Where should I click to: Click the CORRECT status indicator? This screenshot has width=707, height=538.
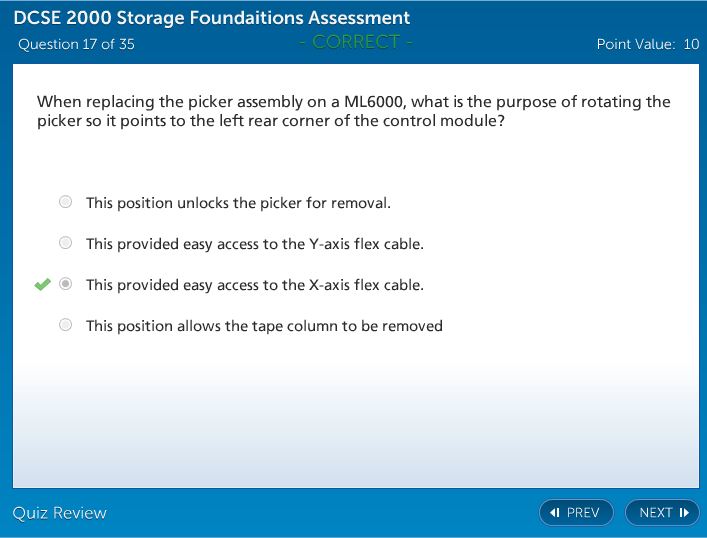[x=355, y=42]
